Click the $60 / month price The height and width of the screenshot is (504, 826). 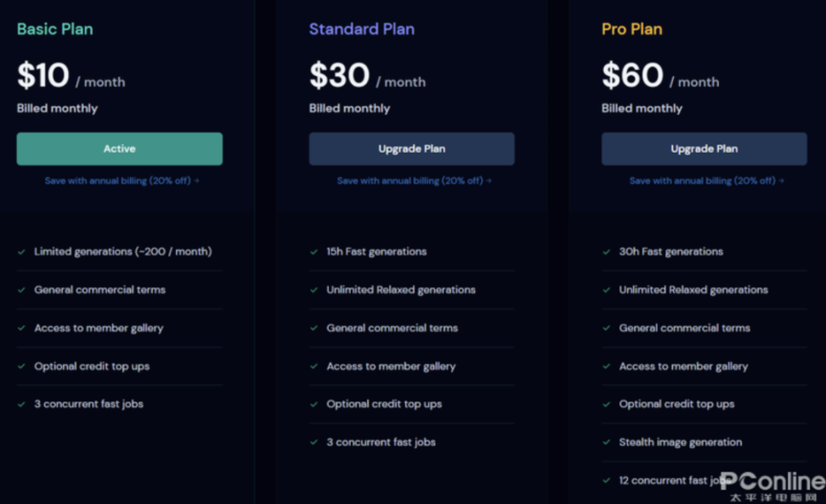[x=660, y=76]
